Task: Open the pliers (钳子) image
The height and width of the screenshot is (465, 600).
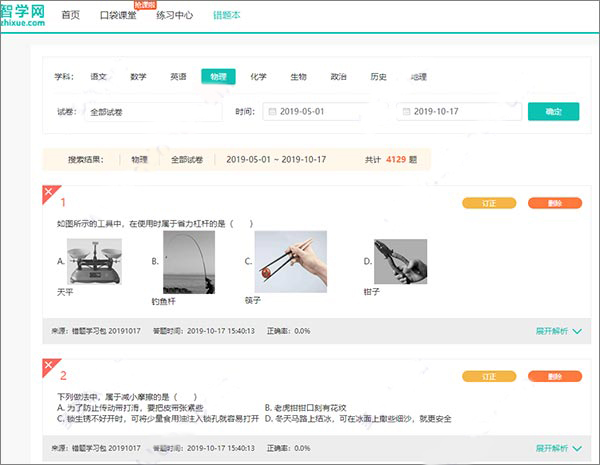Action: pyautogui.click(x=400, y=261)
